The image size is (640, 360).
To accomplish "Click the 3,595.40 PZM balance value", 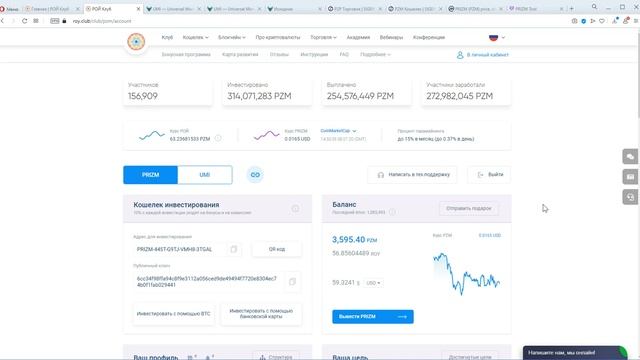I will [354, 240].
